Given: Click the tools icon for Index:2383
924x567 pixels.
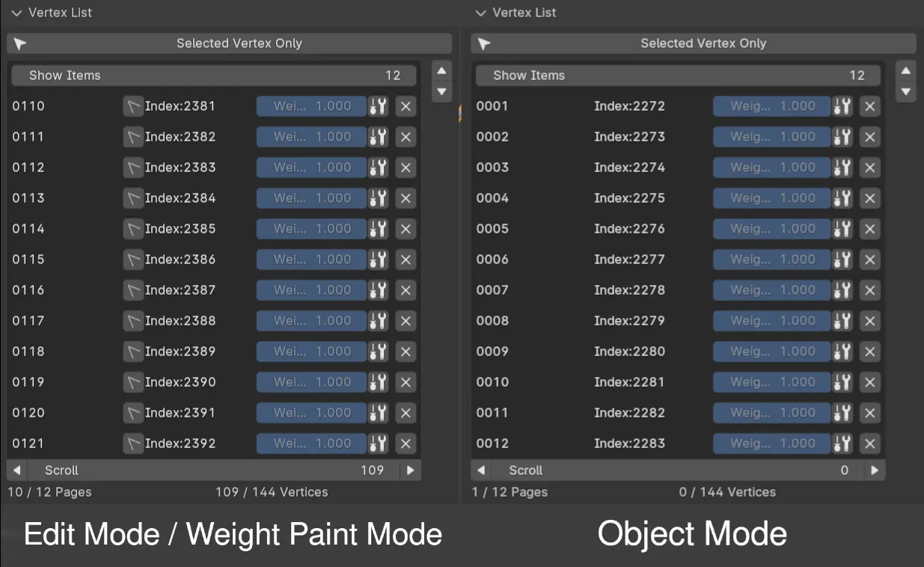Looking at the screenshot, I should [378, 168].
